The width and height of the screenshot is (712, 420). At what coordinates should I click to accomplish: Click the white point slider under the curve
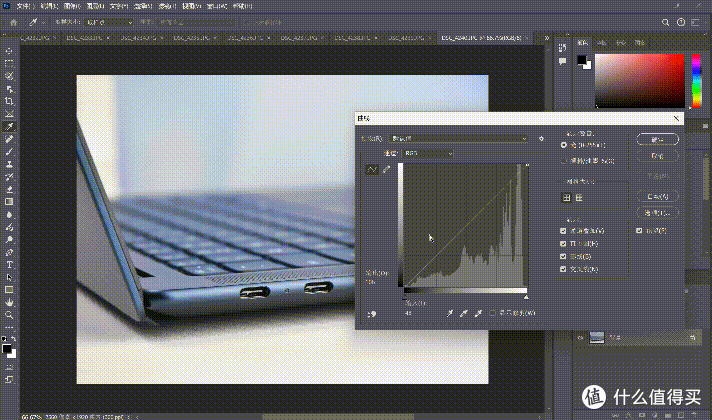(526, 297)
